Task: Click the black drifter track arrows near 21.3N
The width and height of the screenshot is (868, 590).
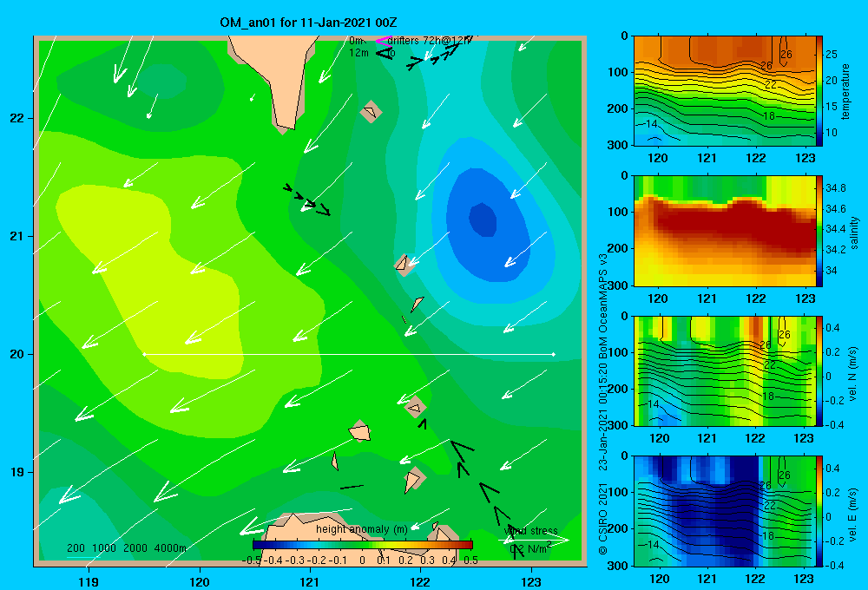Action: pyautogui.click(x=306, y=200)
